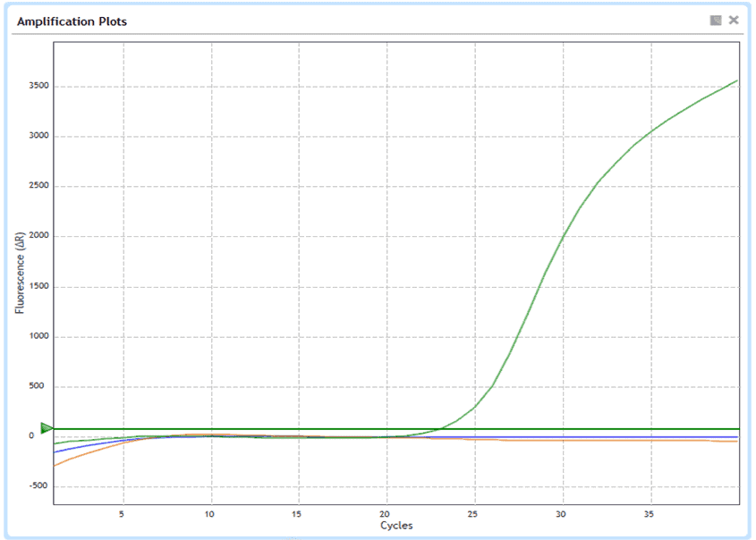Close the Amplification Plots panel
Viewport: 756px width, 540px height.
click(x=734, y=21)
